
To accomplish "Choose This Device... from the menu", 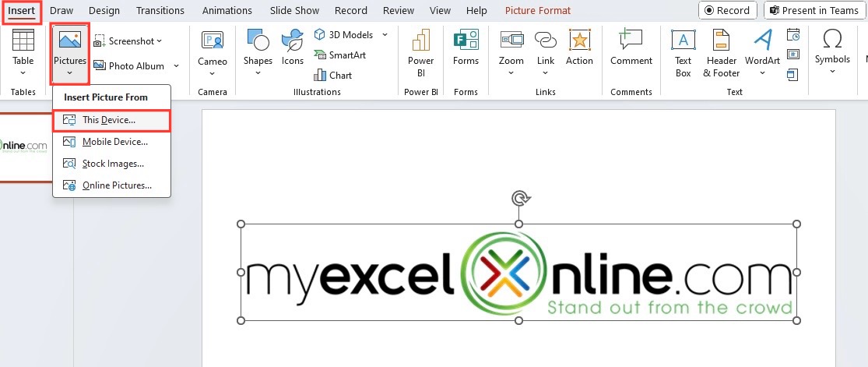I will [111, 120].
